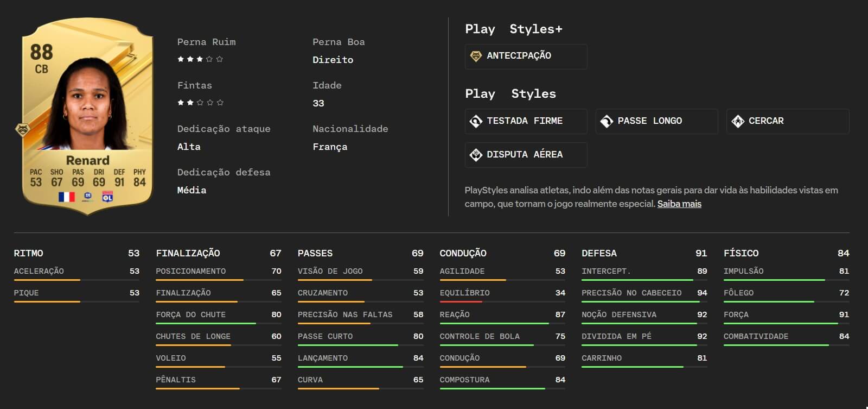Click the Perna Ruim star rating

[x=200, y=59]
